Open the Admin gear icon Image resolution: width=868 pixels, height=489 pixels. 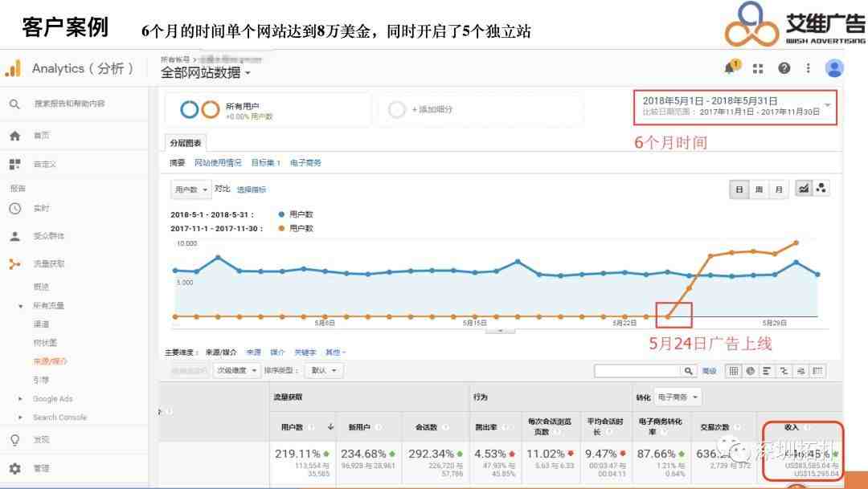[x=15, y=468]
